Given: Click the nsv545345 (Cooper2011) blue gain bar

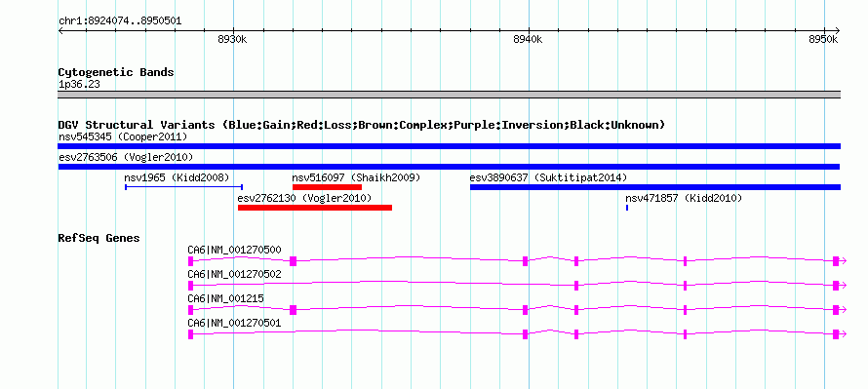Looking at the screenshot, I should (449, 146).
